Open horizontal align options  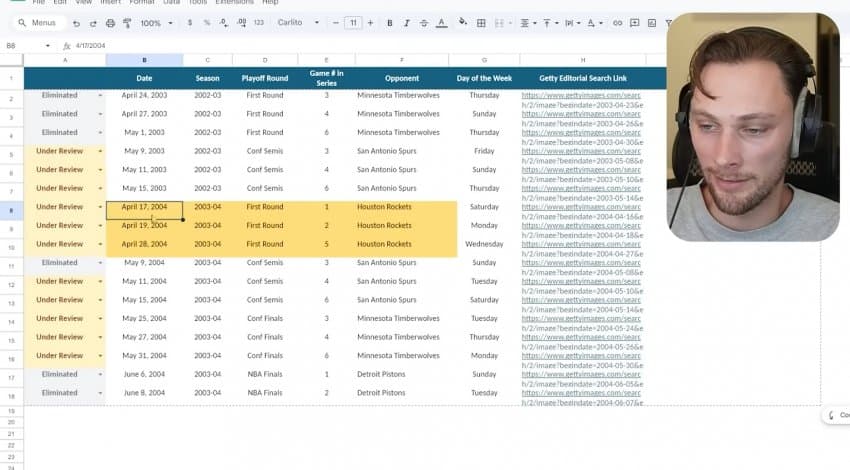pos(527,23)
